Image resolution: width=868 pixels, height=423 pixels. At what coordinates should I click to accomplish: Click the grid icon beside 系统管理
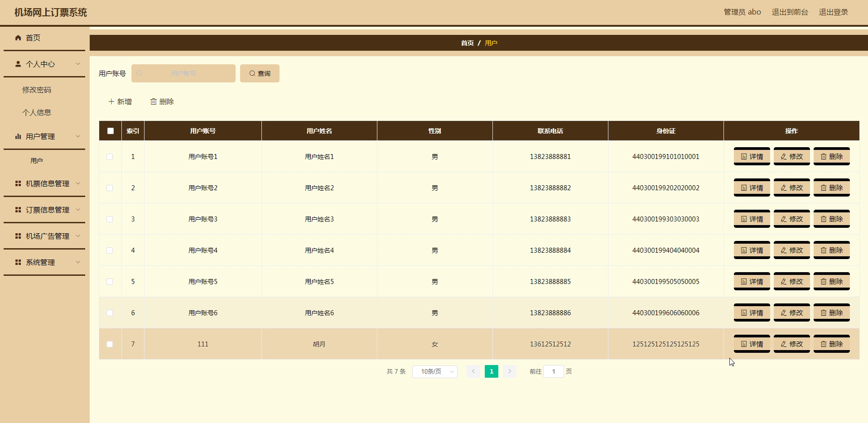(x=18, y=262)
